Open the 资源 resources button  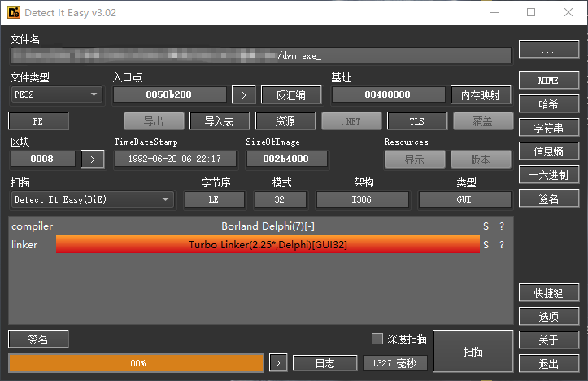click(x=285, y=120)
